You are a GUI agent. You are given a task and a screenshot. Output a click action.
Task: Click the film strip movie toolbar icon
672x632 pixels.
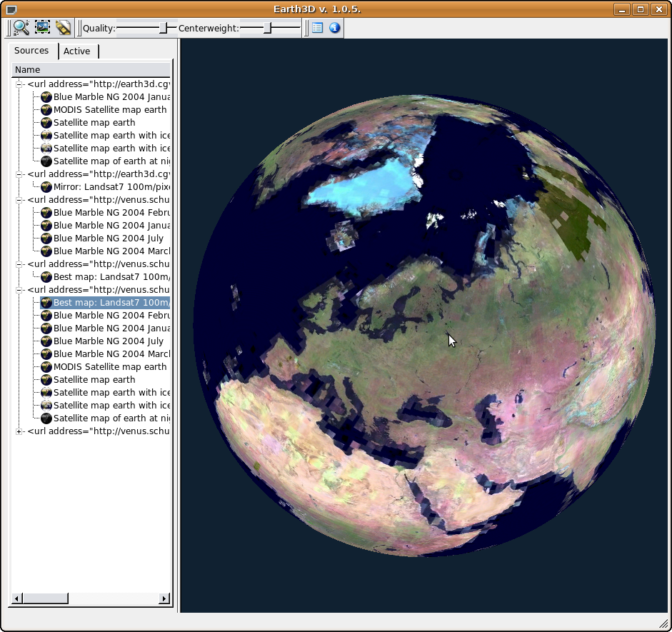pos(63,28)
